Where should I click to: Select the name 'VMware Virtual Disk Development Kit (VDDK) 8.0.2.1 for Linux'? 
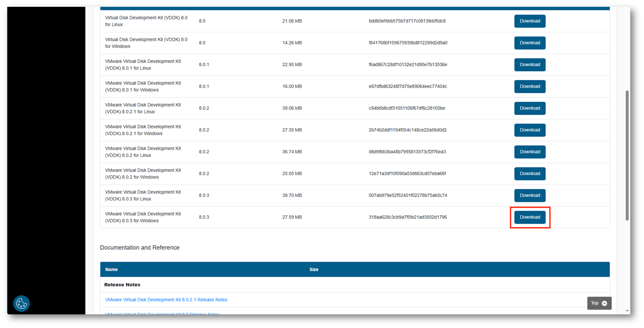coord(143,108)
